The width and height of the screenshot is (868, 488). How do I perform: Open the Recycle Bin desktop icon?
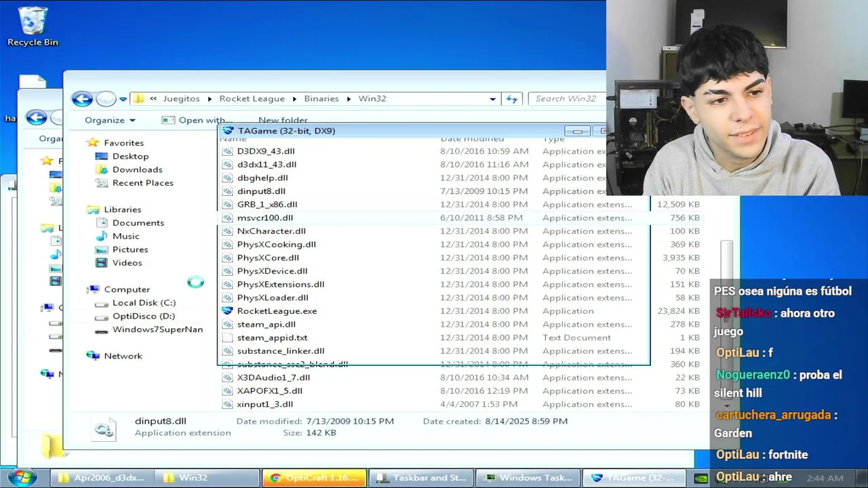click(x=33, y=27)
